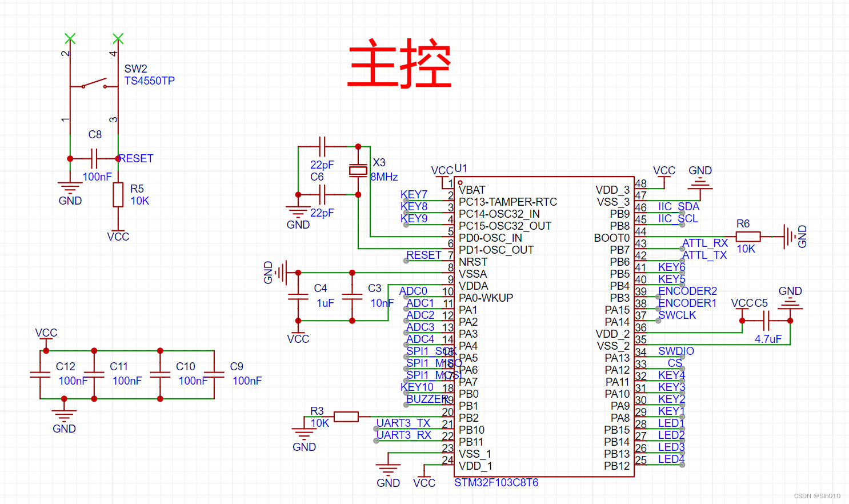
Task: Click the no-connect marker on pin 2
Action: pos(70,39)
